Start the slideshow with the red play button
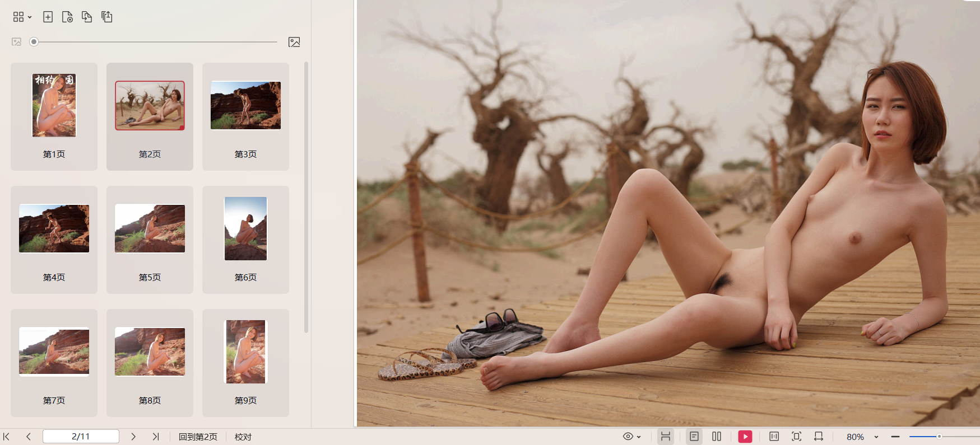 (745, 437)
